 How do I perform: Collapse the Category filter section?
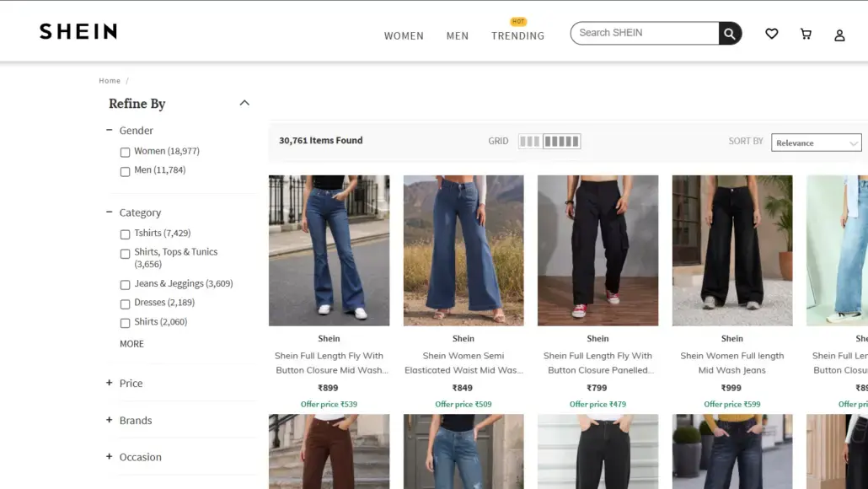[109, 212]
